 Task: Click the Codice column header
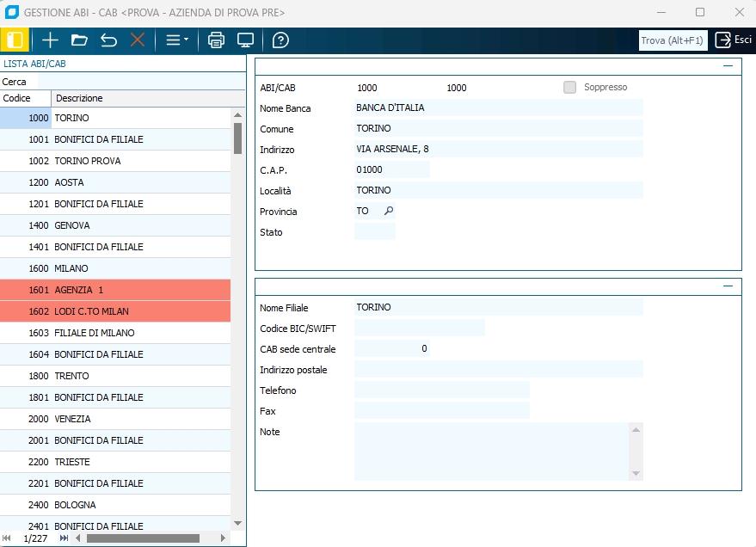(x=26, y=98)
